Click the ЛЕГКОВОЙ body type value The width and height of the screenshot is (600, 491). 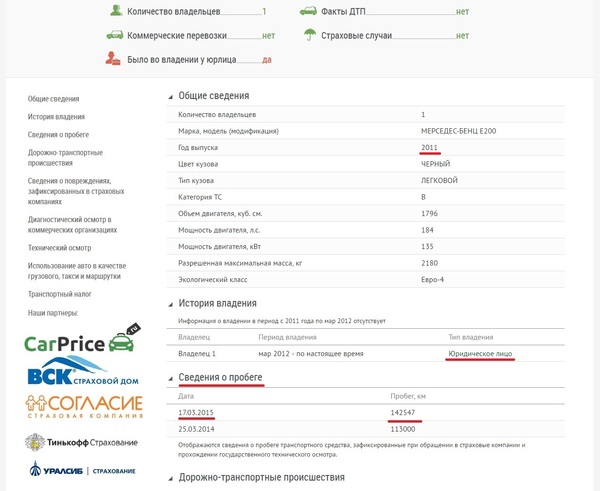[x=439, y=180]
